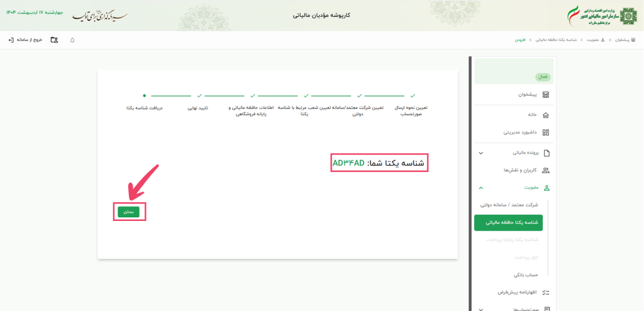Expand the صورتحساب‌ها section at sidebar bottom
Viewport: 644px width, 311px height.
pos(481,308)
